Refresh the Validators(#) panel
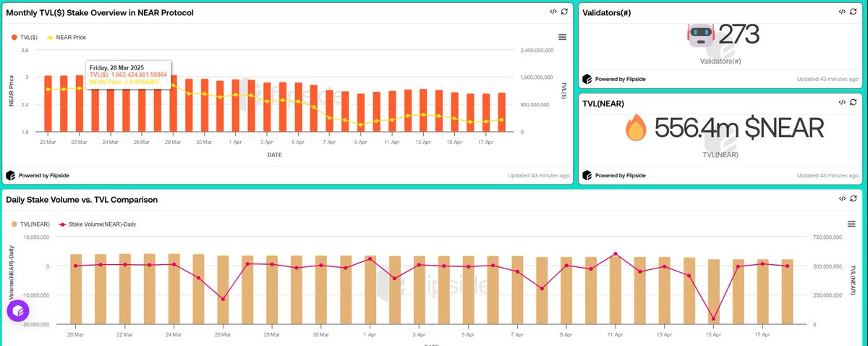This screenshot has width=868, height=346. click(854, 12)
